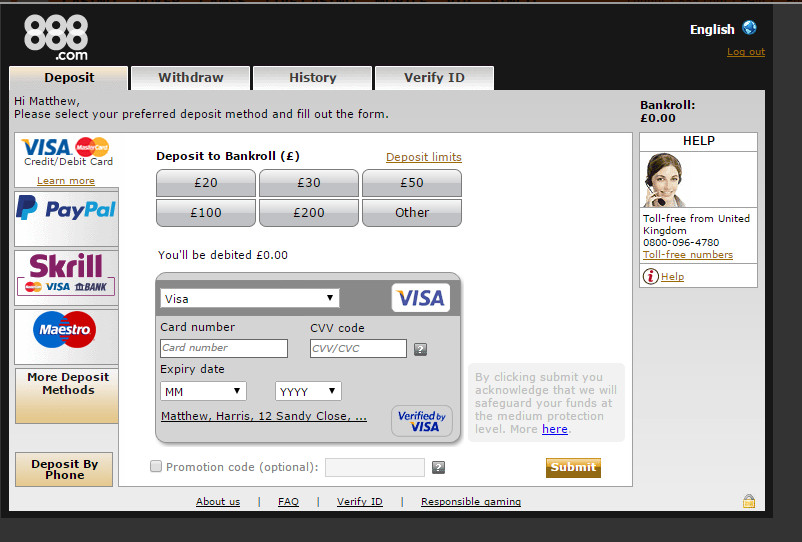Click the Learn more link
The height and width of the screenshot is (542, 802).
[66, 181]
